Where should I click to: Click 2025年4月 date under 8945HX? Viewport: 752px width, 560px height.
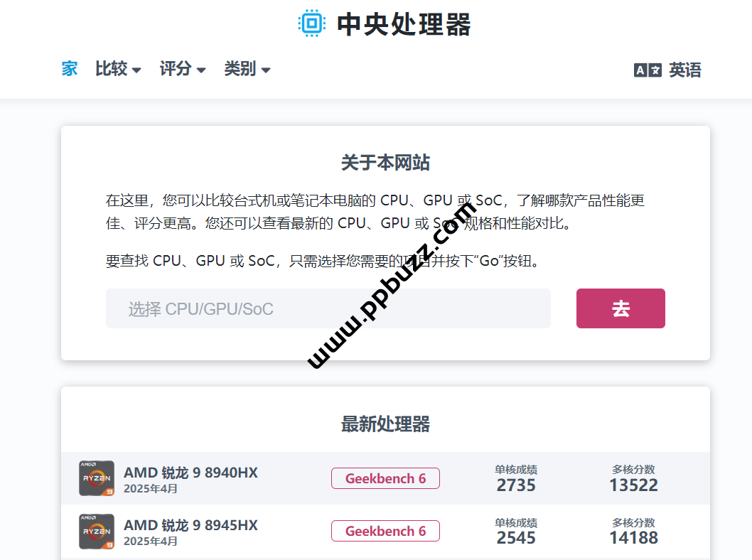pyautogui.click(x=151, y=542)
